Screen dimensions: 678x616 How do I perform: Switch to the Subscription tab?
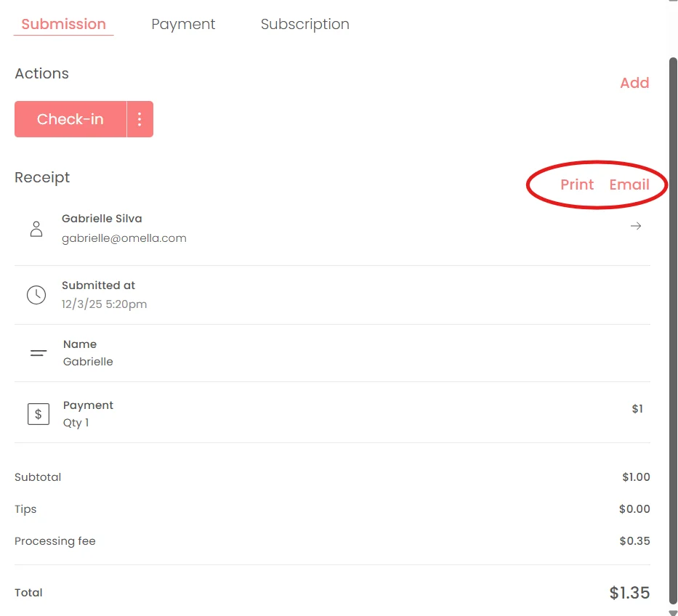[x=304, y=24]
